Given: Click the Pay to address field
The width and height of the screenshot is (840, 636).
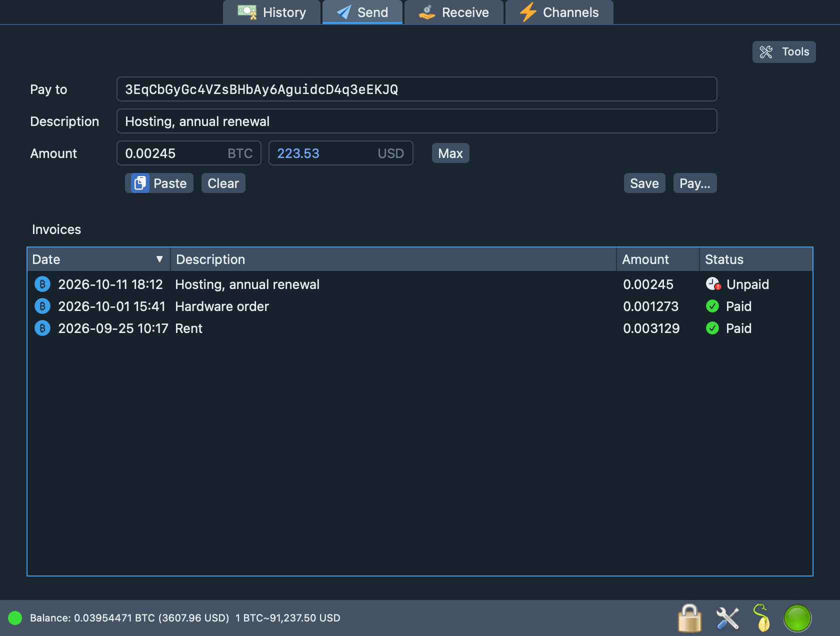Looking at the screenshot, I should click(417, 89).
